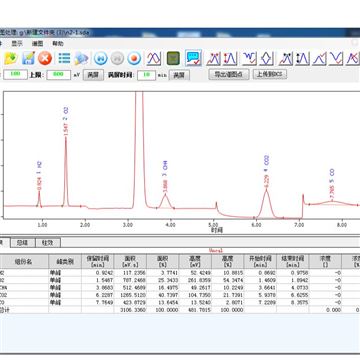Click the retention time cell 0.9242
The width and height of the screenshot is (360, 360).
click(x=98, y=273)
